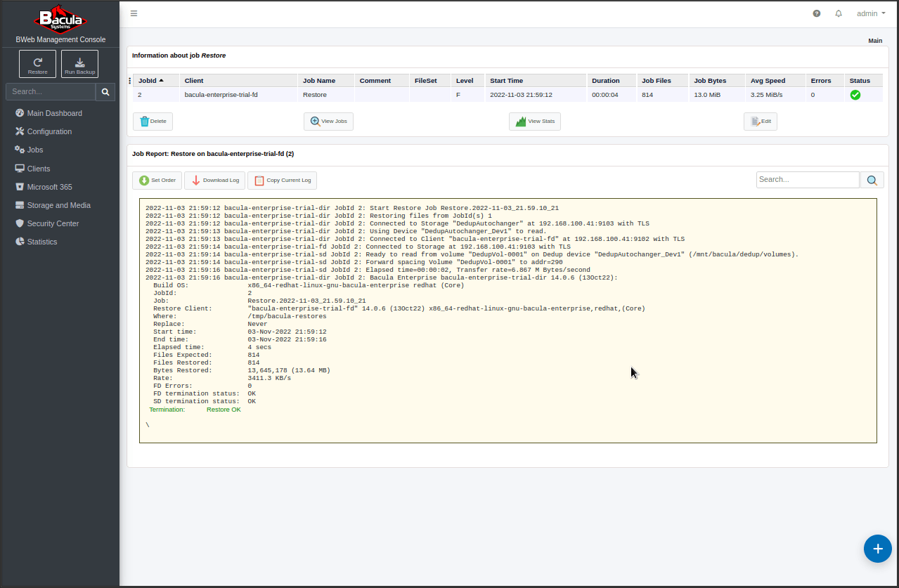Viewport: 899px width, 588px height.
Task: Click the Set Order button
Action: [x=157, y=181]
